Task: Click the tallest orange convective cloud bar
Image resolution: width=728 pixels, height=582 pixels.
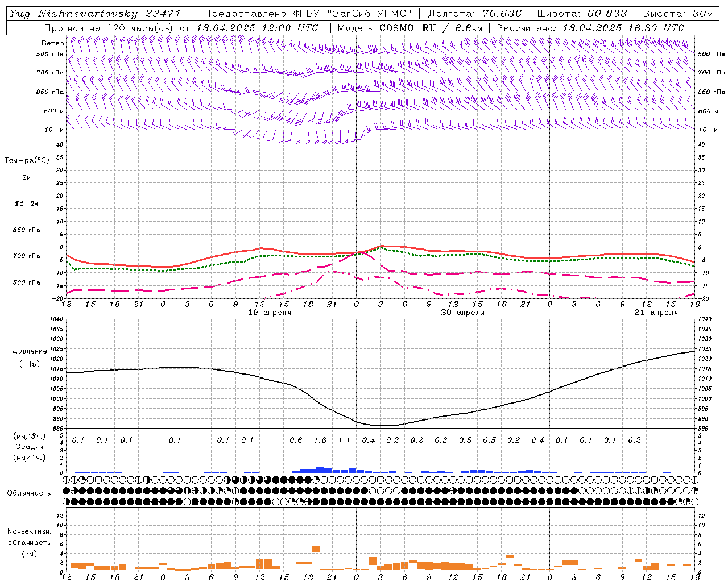Action: pyautogui.click(x=316, y=549)
